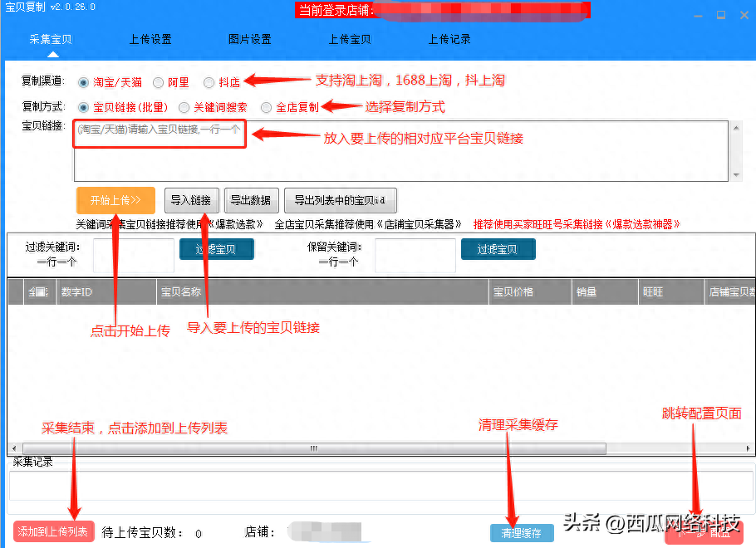Select the 淘宝/天猫 copy channel

click(83, 83)
